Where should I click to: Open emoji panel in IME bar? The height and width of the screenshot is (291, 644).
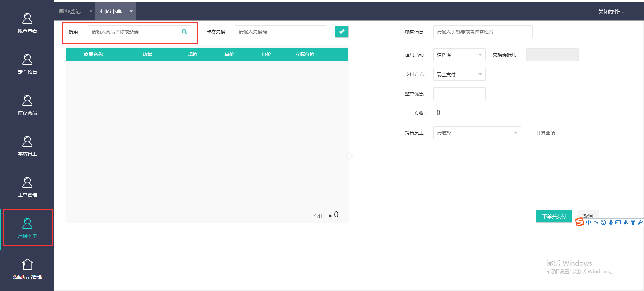pos(603,222)
